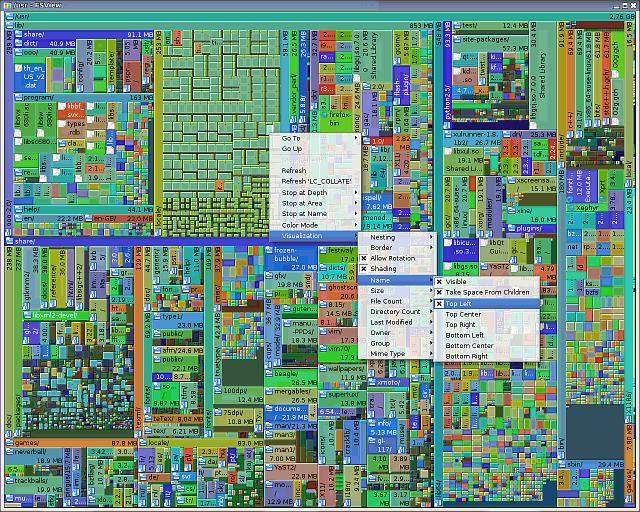640x512 pixels.
Task: Toggle the Shading checkbox
Action: pos(364,269)
